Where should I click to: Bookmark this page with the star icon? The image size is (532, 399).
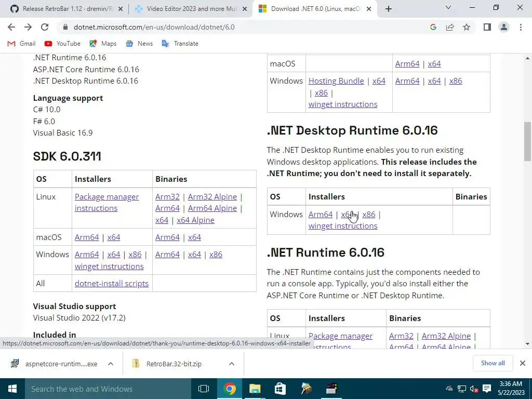click(467, 27)
